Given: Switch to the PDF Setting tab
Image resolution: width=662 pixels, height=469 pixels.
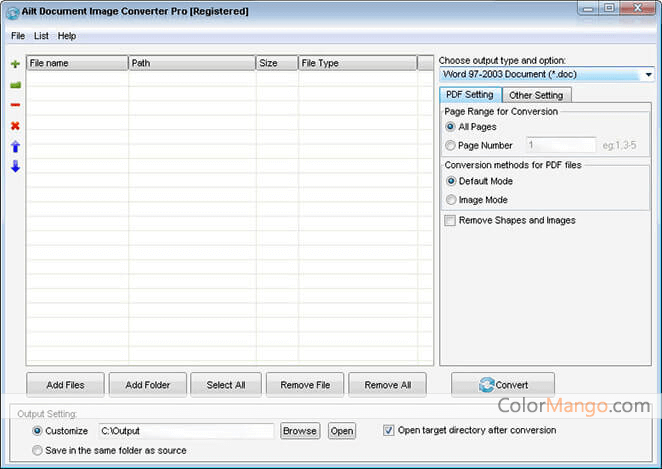Looking at the screenshot, I should coord(470,95).
